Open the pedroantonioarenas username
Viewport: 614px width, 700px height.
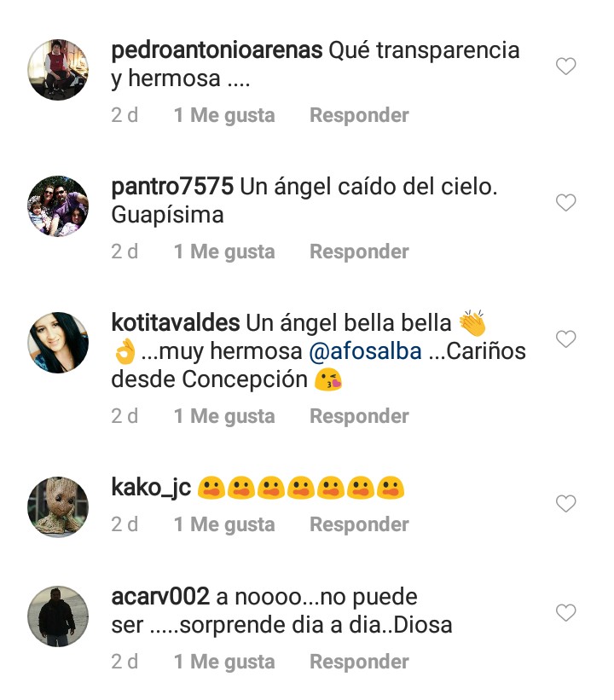point(217,50)
